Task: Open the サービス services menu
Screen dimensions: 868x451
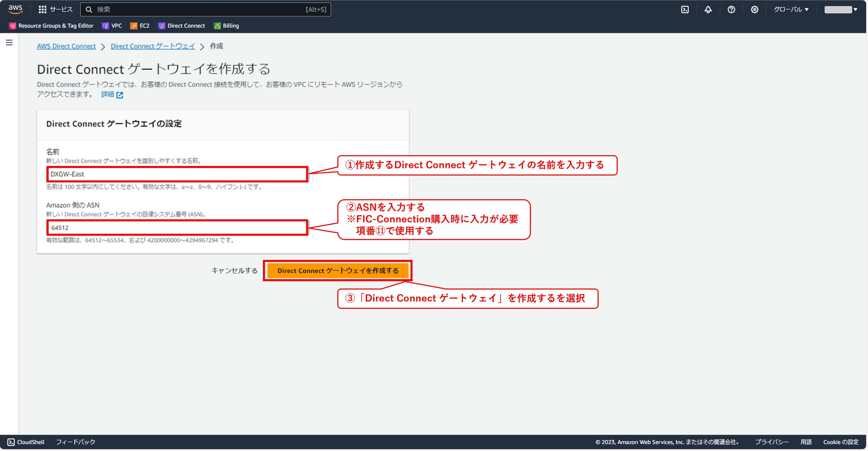Action: pyautogui.click(x=55, y=9)
